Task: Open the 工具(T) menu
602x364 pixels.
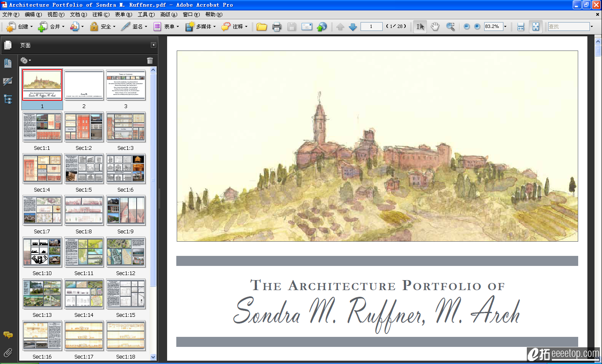Action: tap(146, 15)
